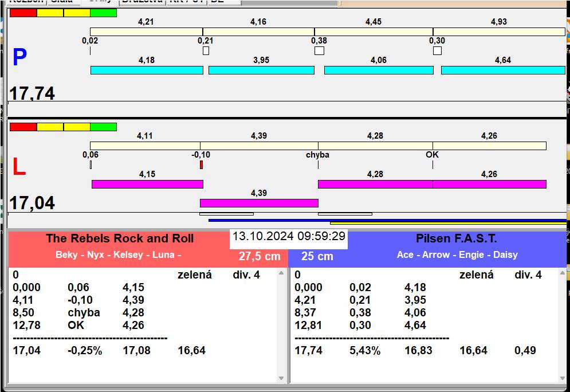Click 17,08 in the Rebels summary row

click(136, 351)
